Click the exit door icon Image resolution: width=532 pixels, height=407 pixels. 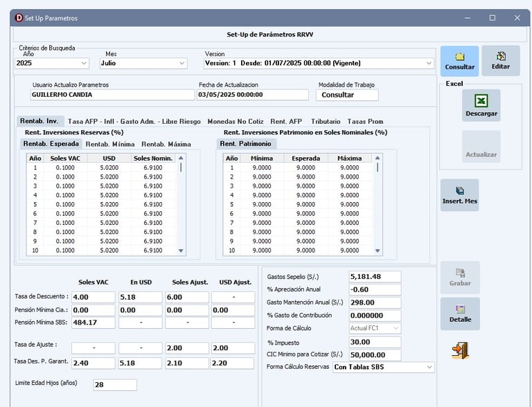point(459,350)
